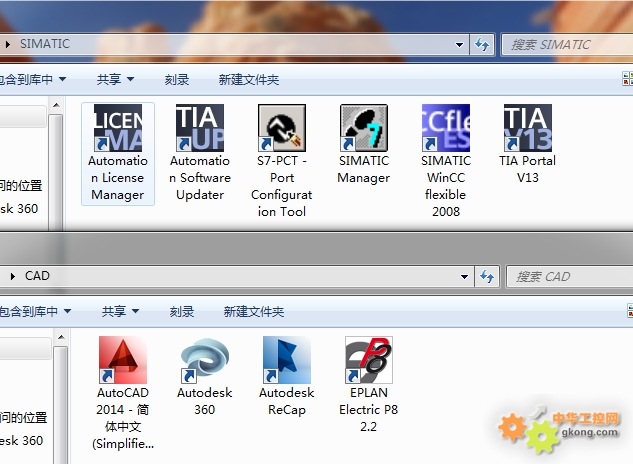Open SIMATIC Manager shortcut icon
Image resolution: width=633 pixels, height=464 pixels.
coord(364,145)
